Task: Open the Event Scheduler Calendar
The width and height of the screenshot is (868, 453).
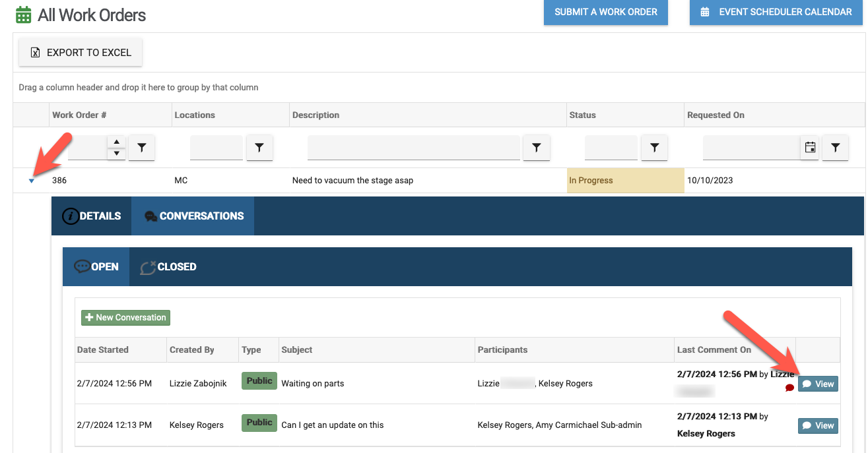Action: click(776, 12)
